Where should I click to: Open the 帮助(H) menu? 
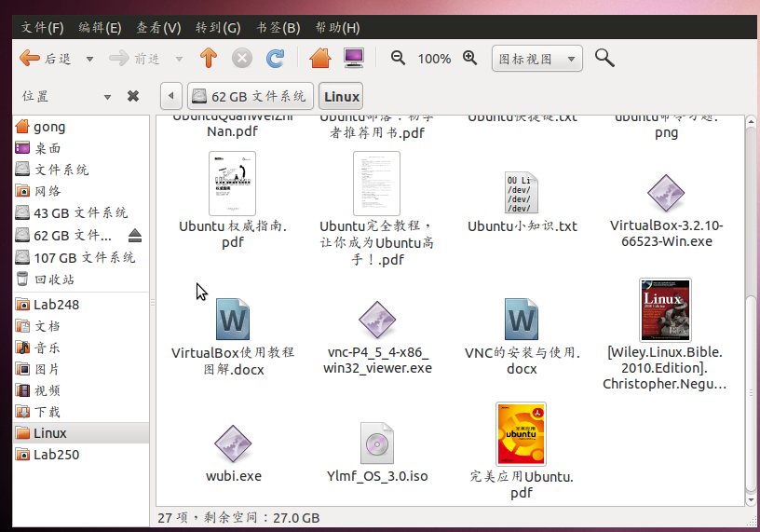[337, 28]
